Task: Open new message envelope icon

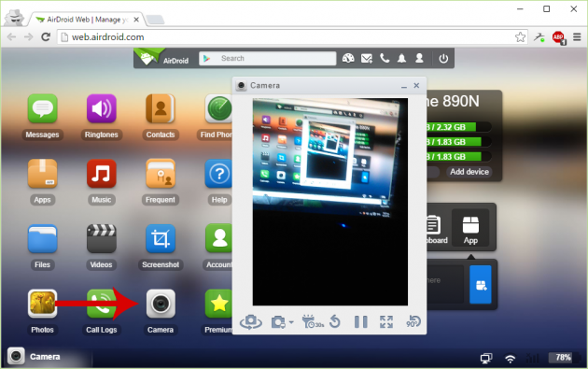Action: (367, 58)
